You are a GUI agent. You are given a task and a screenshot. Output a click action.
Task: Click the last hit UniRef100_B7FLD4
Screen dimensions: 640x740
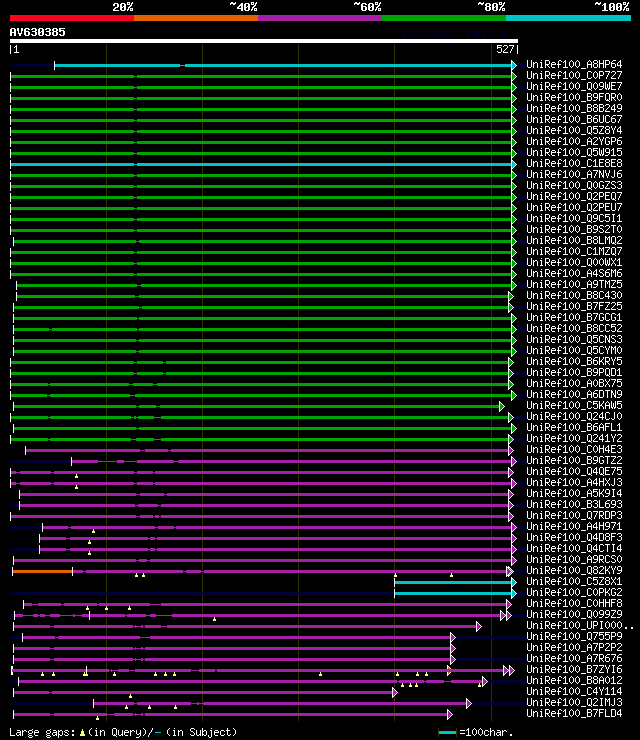click(x=574, y=714)
